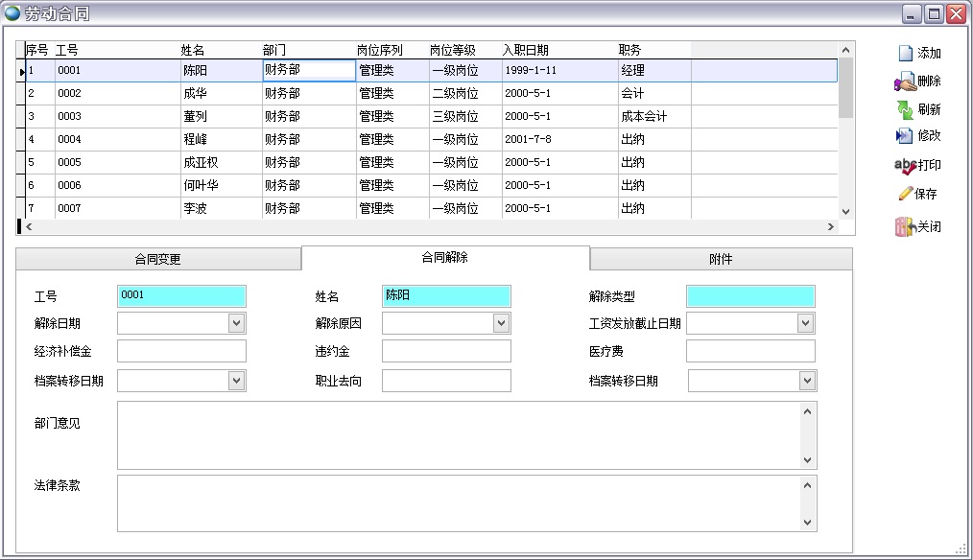
Task: Click the table's horizontal scrollbar right arrow
Action: (831, 227)
